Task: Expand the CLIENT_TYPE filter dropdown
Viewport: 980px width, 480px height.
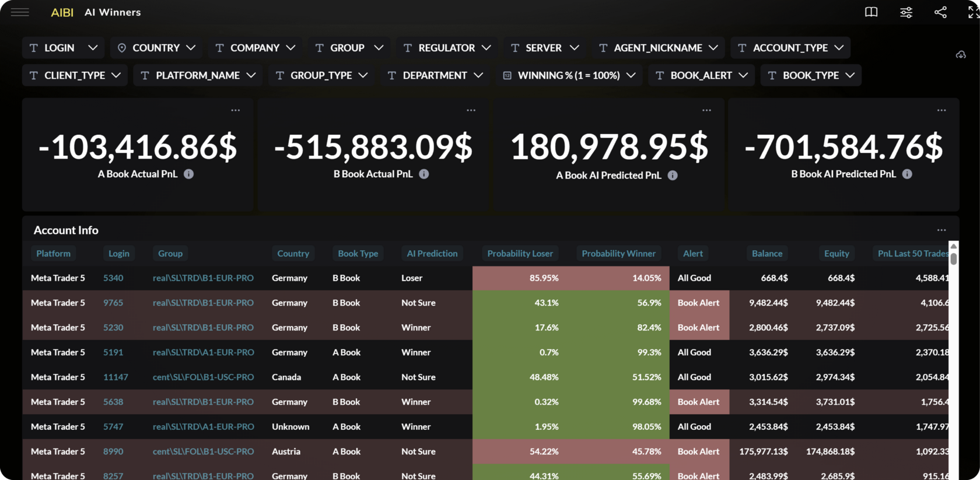Action: point(75,75)
